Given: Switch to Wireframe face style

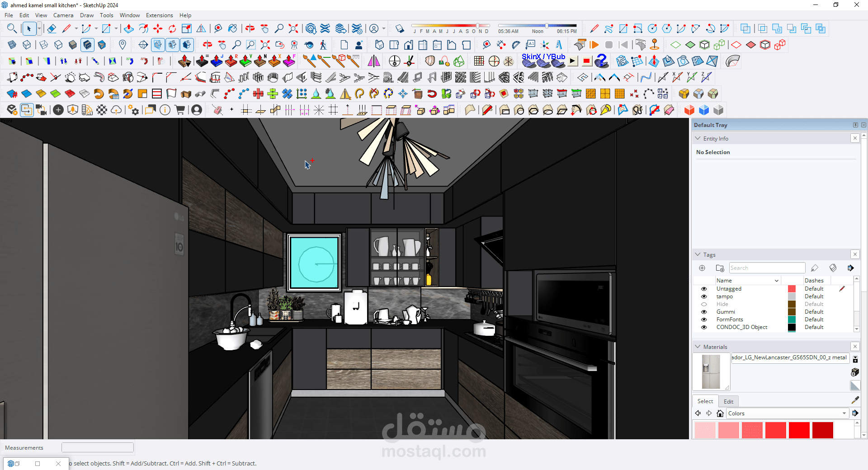Looking at the screenshot, I should 44,45.
